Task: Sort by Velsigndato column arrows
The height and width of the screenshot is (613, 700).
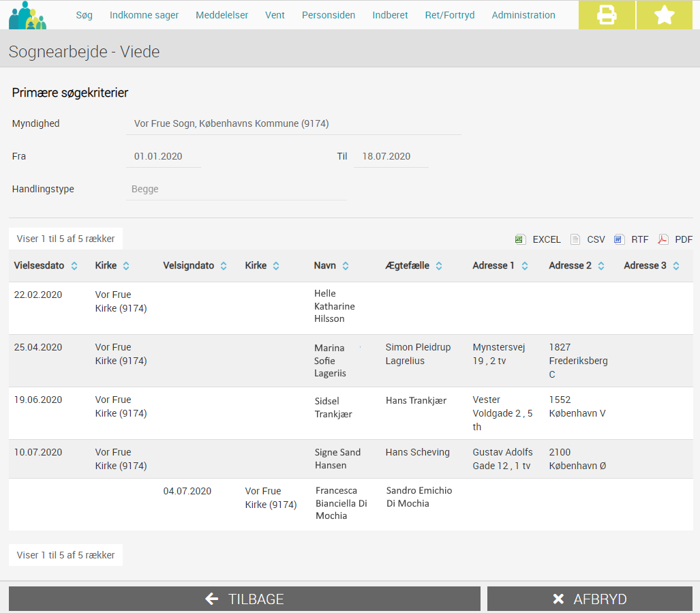Action: click(x=223, y=266)
